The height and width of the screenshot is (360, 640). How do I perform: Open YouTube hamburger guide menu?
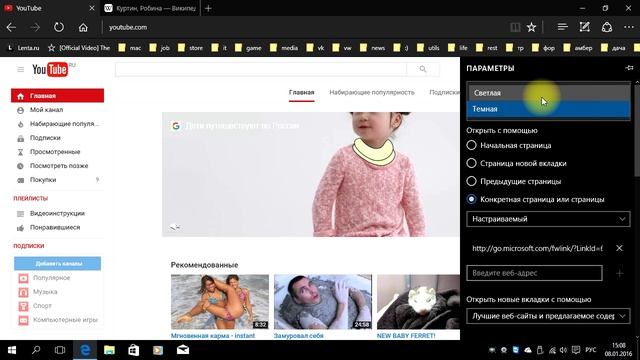(x=20, y=70)
